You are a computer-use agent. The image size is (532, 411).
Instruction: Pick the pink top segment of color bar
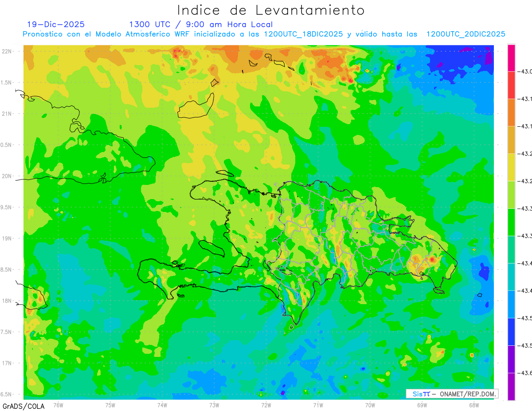click(x=511, y=58)
